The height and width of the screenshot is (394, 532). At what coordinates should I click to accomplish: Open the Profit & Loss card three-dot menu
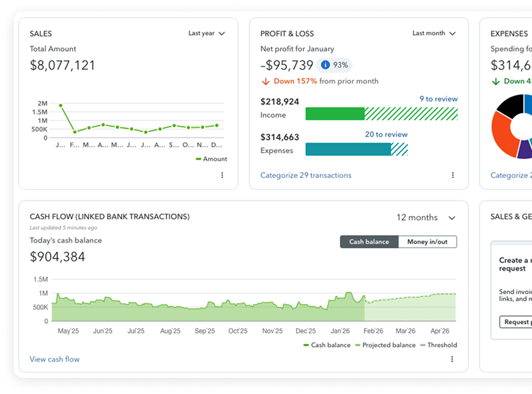click(x=453, y=175)
